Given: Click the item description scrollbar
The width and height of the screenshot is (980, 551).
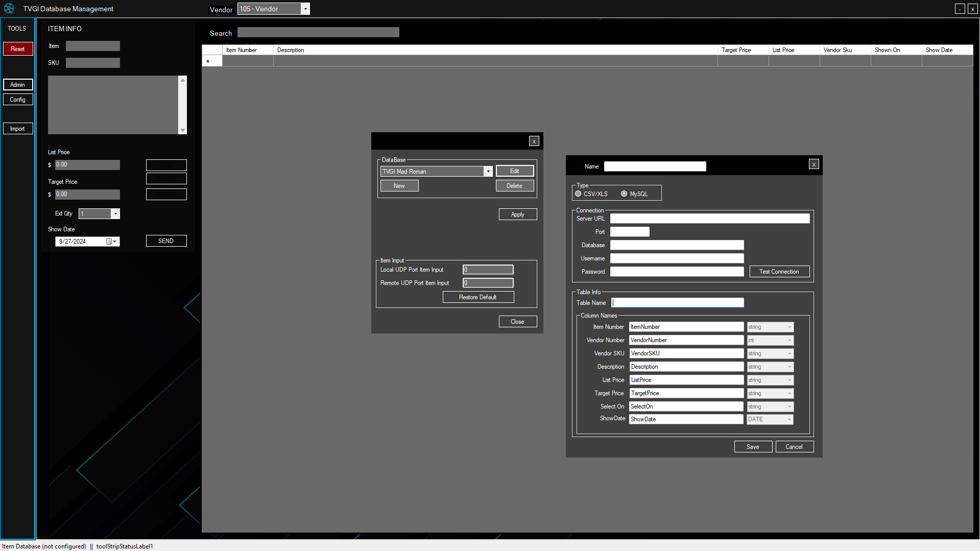Looking at the screenshot, I should [182, 105].
